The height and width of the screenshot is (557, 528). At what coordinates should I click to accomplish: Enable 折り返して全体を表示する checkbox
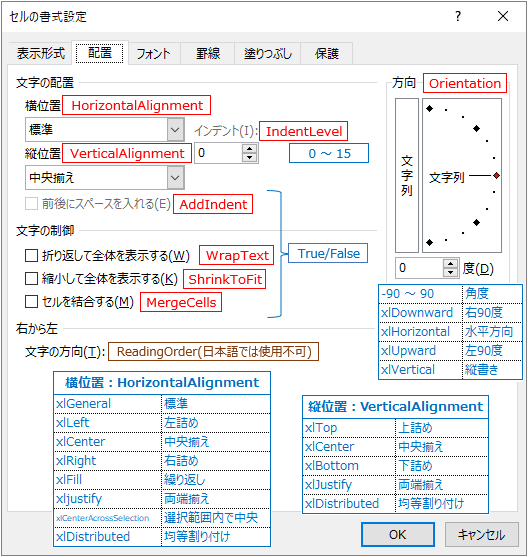[31, 255]
